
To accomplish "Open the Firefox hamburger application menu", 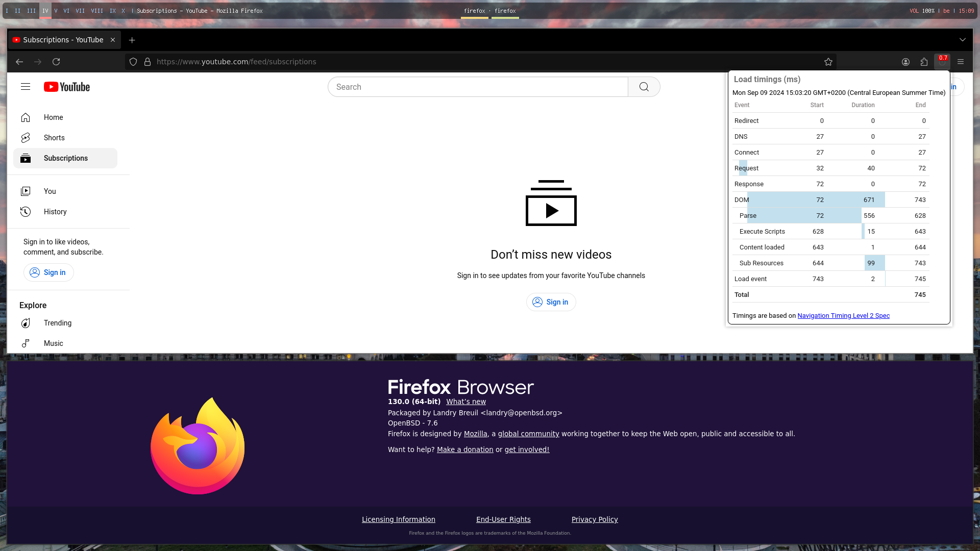I will tap(961, 62).
